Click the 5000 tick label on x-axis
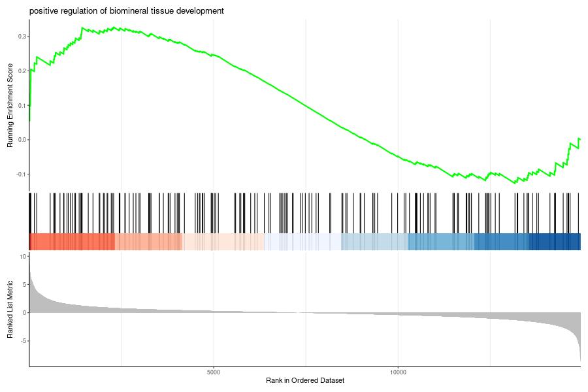Image resolution: width=588 pixels, height=392 pixels. (214, 372)
